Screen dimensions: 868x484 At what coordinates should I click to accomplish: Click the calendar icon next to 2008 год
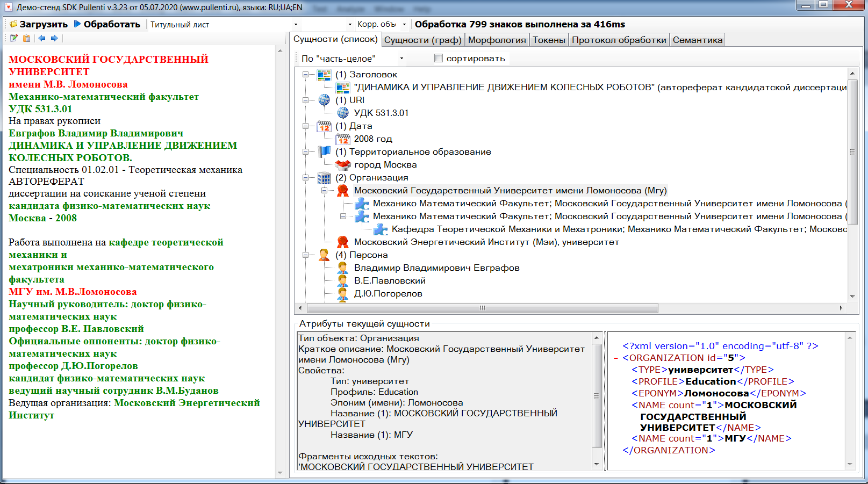[343, 139]
